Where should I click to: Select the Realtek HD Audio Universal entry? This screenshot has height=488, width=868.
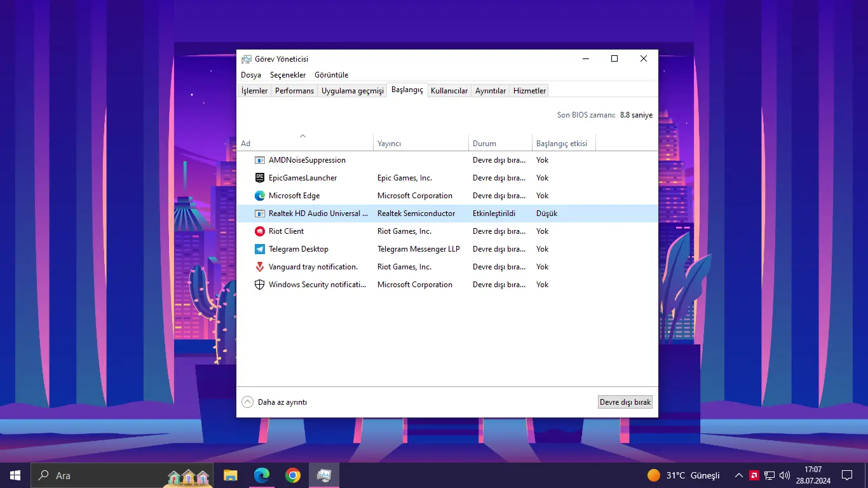click(318, 213)
